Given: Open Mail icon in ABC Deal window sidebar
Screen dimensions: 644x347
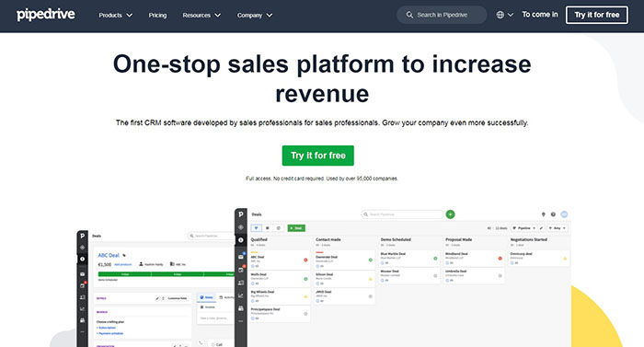Looking at the screenshot, I should click(x=82, y=273).
